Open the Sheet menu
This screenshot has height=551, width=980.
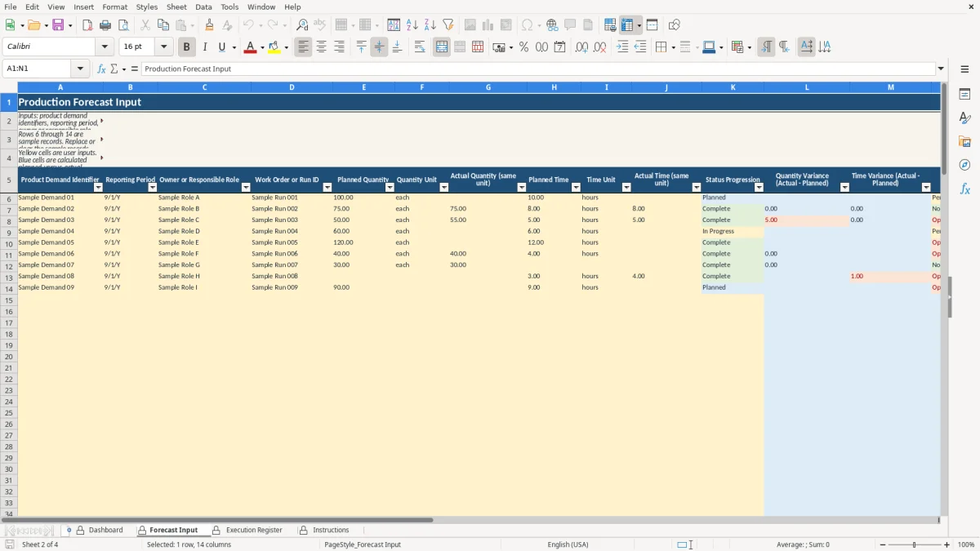176,7
